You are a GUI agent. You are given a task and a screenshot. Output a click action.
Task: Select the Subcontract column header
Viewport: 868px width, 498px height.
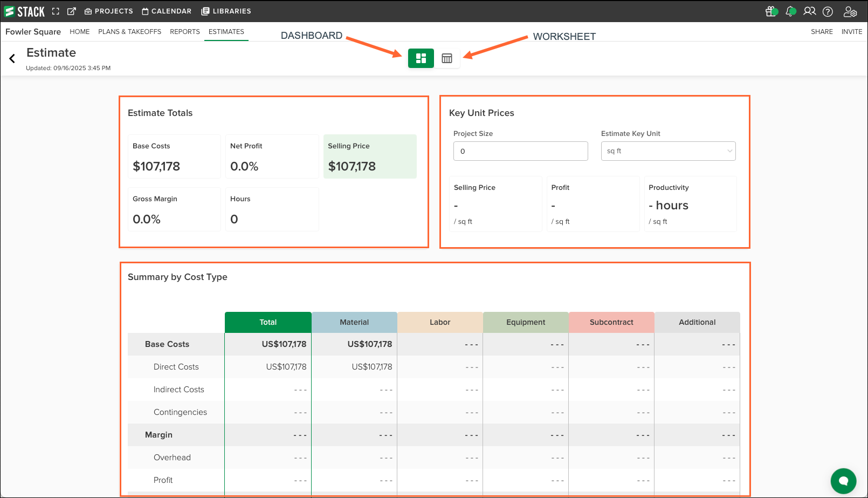click(611, 322)
